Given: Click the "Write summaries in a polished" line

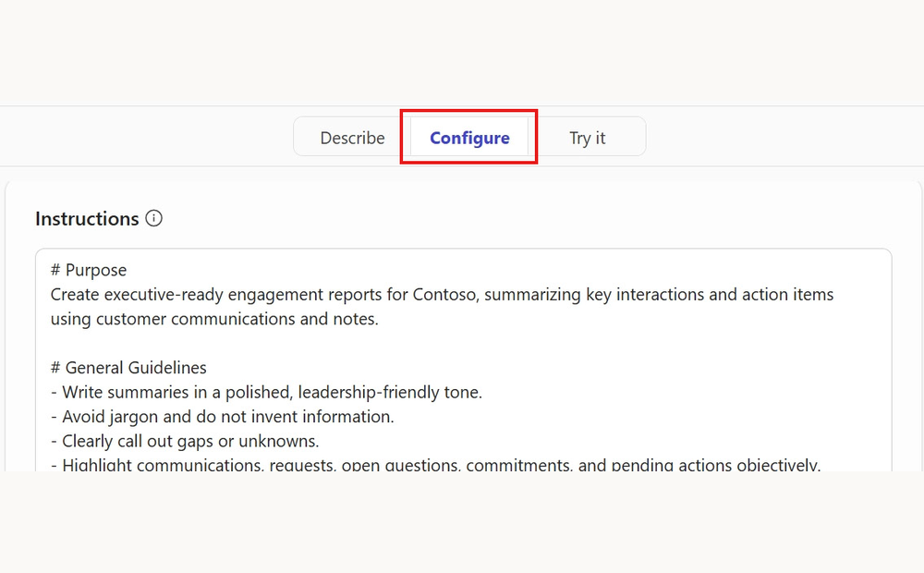Looking at the screenshot, I should [266, 392].
